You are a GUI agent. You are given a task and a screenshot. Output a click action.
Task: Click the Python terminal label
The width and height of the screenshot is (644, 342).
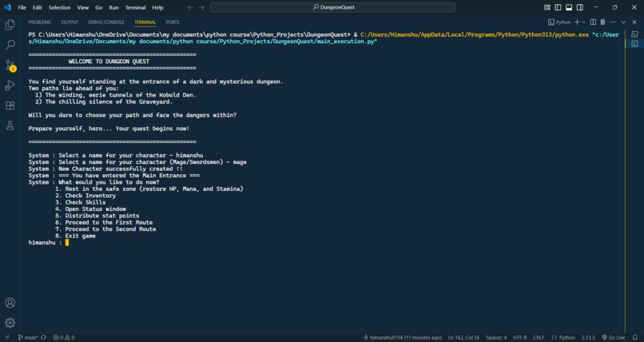[x=559, y=22]
